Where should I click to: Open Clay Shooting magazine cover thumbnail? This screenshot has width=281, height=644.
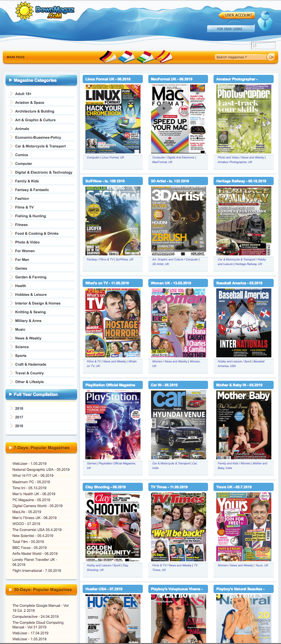(x=113, y=527)
